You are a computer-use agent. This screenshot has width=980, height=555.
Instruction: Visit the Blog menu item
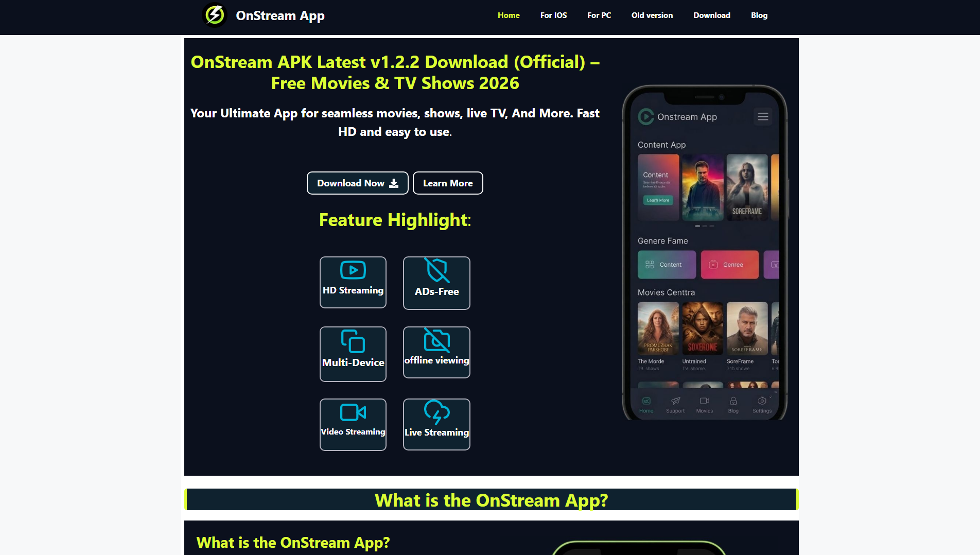tap(759, 15)
